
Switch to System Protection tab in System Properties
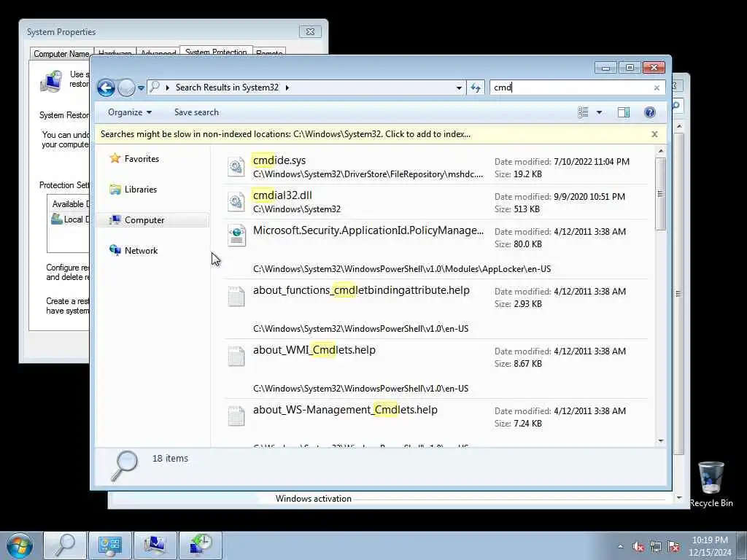pyautogui.click(x=216, y=52)
